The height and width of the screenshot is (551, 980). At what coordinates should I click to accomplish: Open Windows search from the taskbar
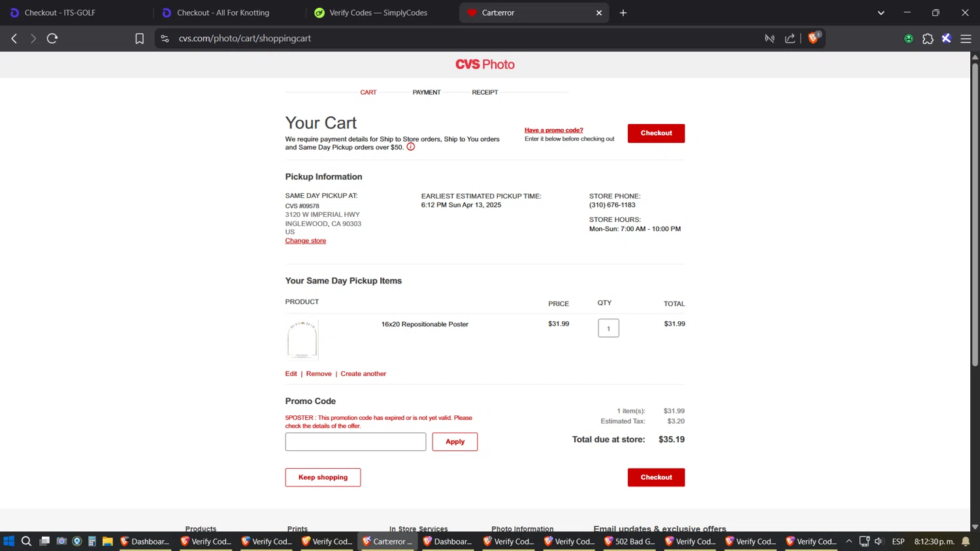point(26,541)
